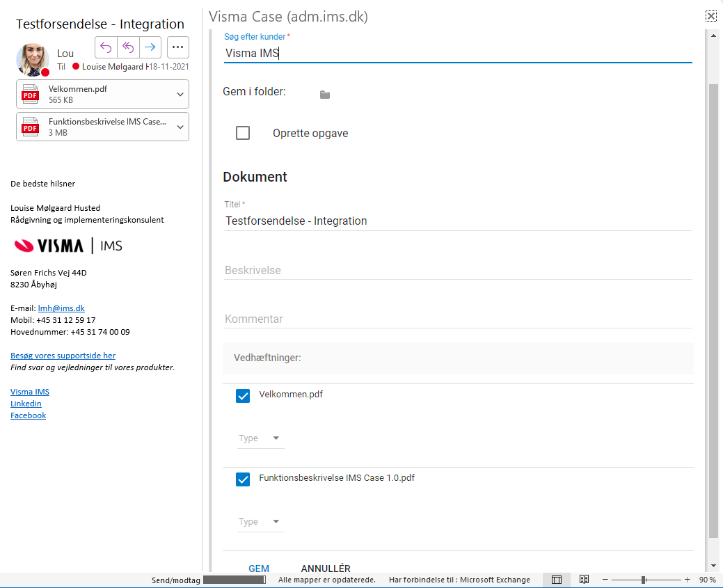
Task: Click the Har forbindelse til Microsoft Exchange status
Action: point(459,580)
